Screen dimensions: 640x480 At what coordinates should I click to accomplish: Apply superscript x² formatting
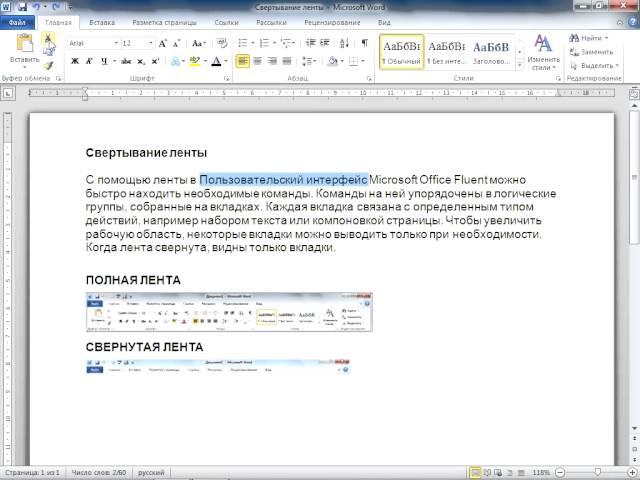[155, 61]
